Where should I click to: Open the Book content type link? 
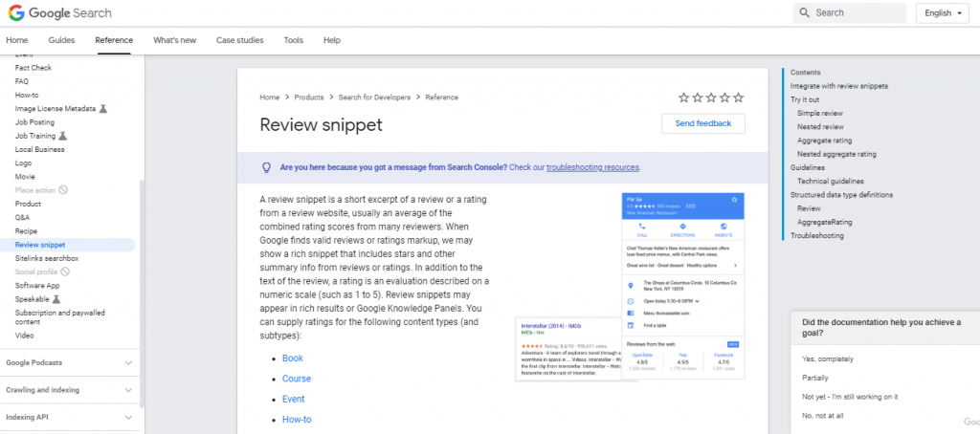[x=293, y=358]
